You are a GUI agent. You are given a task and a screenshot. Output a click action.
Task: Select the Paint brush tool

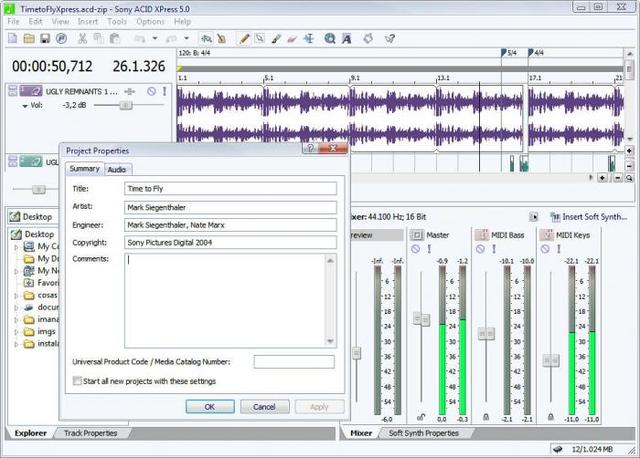coord(276,39)
